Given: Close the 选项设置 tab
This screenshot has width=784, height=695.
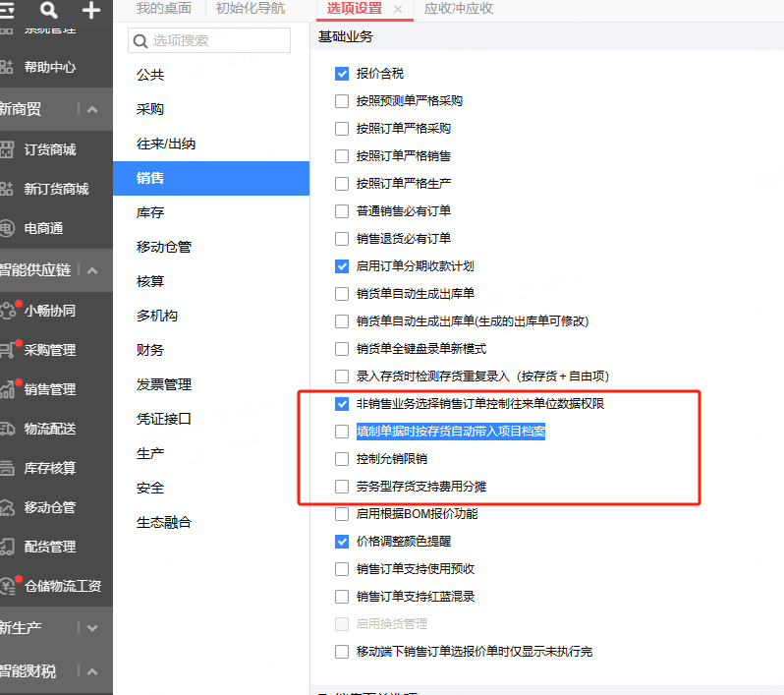Looking at the screenshot, I should [x=398, y=9].
